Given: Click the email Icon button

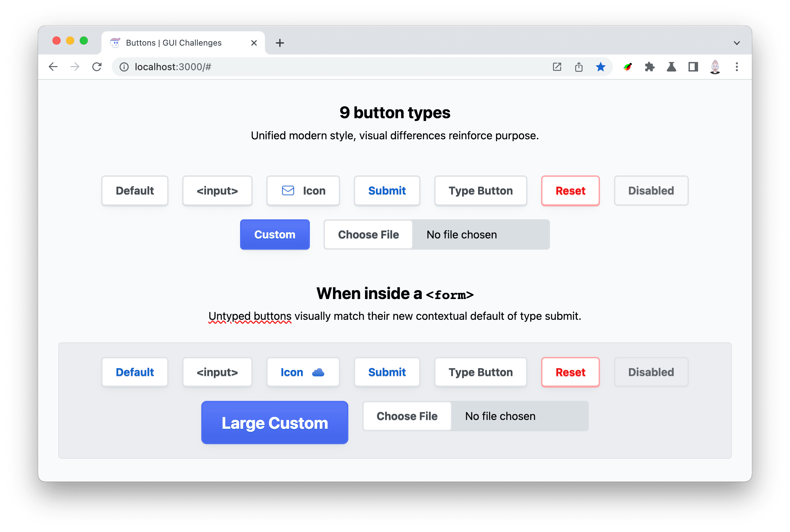Looking at the screenshot, I should [304, 191].
